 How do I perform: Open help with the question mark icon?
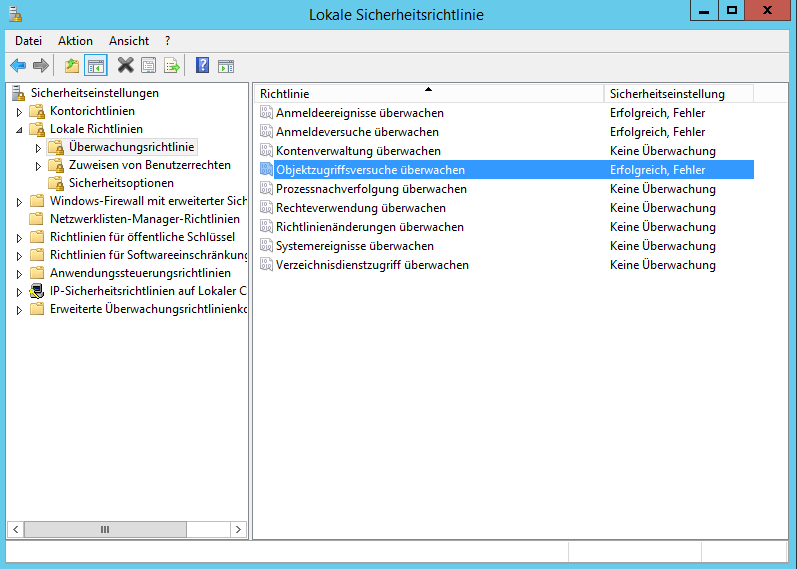click(x=202, y=66)
